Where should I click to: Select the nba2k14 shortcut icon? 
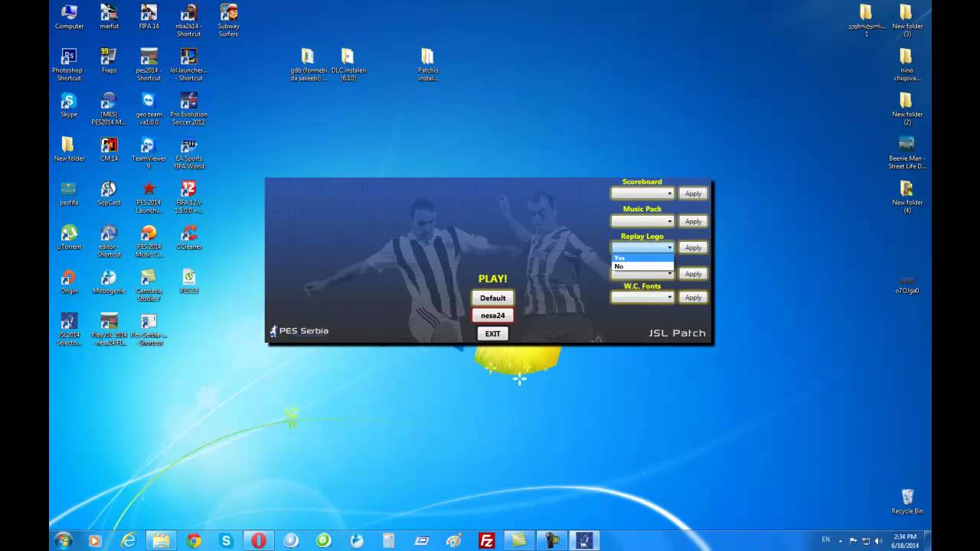[x=188, y=21]
